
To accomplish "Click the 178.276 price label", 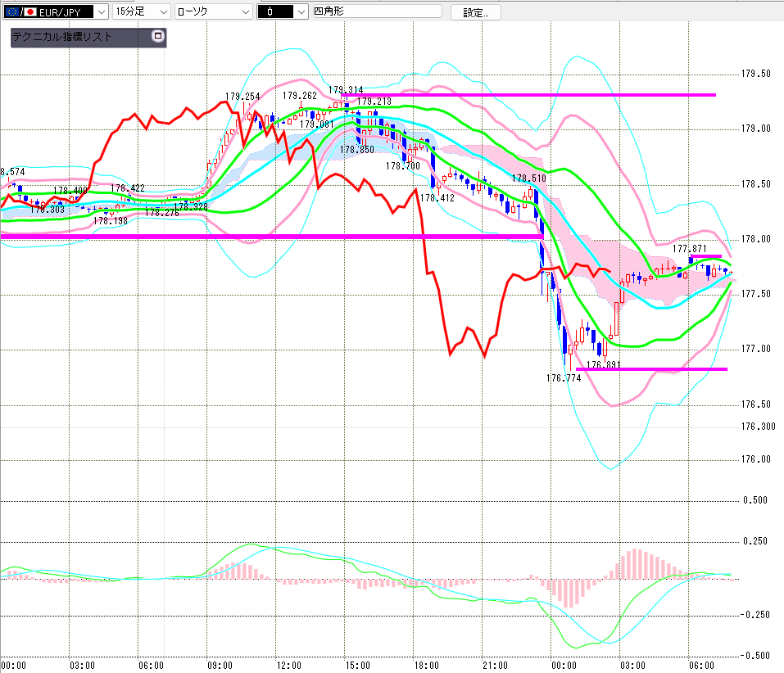I will pyautogui.click(x=162, y=213).
